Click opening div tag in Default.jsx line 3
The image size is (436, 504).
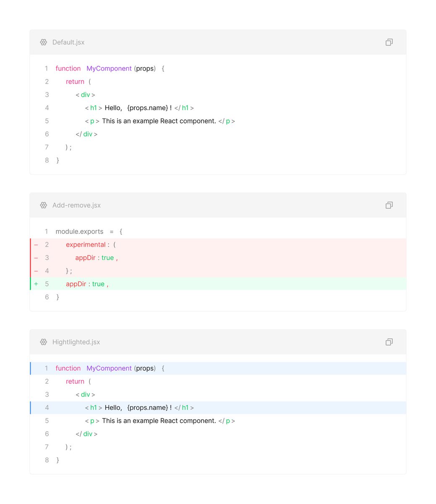pos(86,95)
